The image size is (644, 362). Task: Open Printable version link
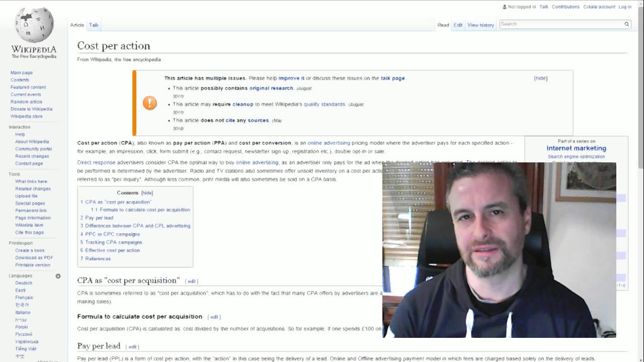[x=33, y=265]
